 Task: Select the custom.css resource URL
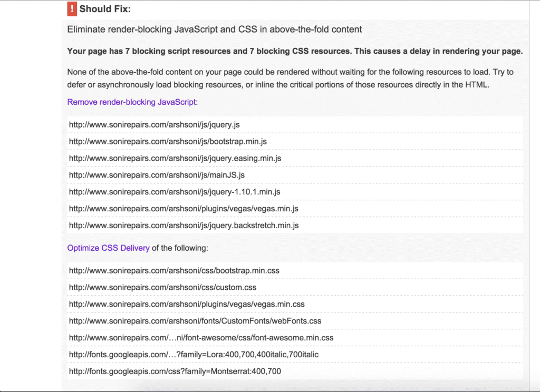point(162,288)
